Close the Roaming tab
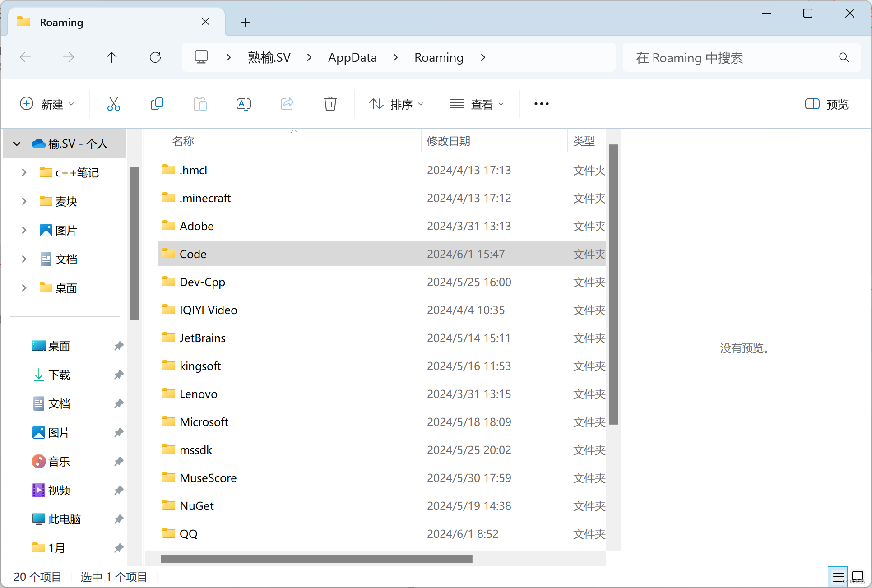 [x=205, y=22]
